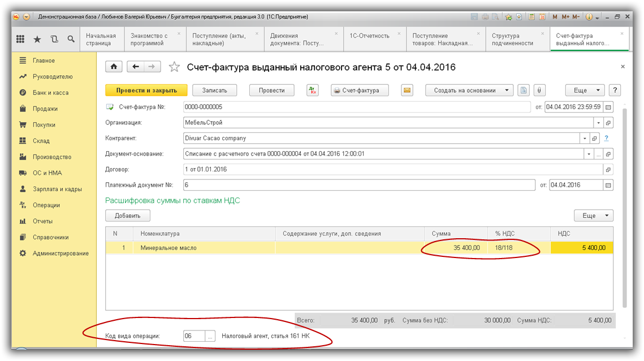Go back with left arrow button
The image size is (644, 361).
[136, 67]
